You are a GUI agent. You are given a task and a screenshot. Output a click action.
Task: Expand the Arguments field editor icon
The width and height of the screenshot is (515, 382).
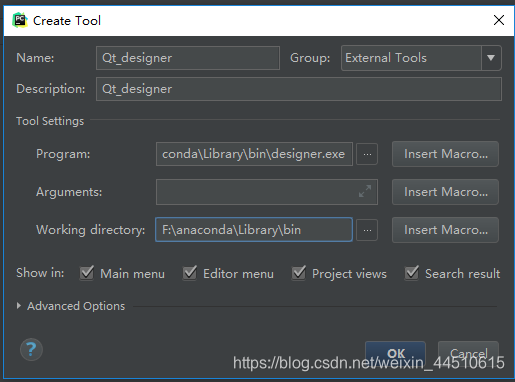(x=365, y=191)
